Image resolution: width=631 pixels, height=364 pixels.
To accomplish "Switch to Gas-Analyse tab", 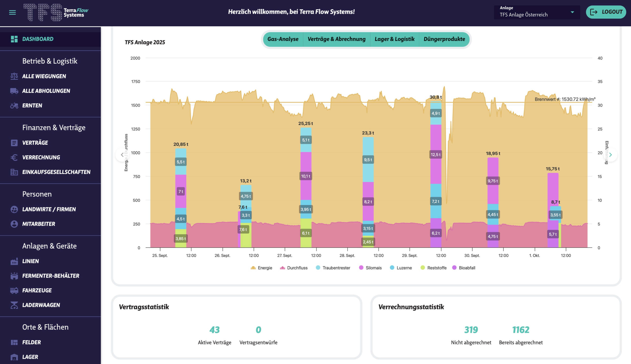I will 283,39.
